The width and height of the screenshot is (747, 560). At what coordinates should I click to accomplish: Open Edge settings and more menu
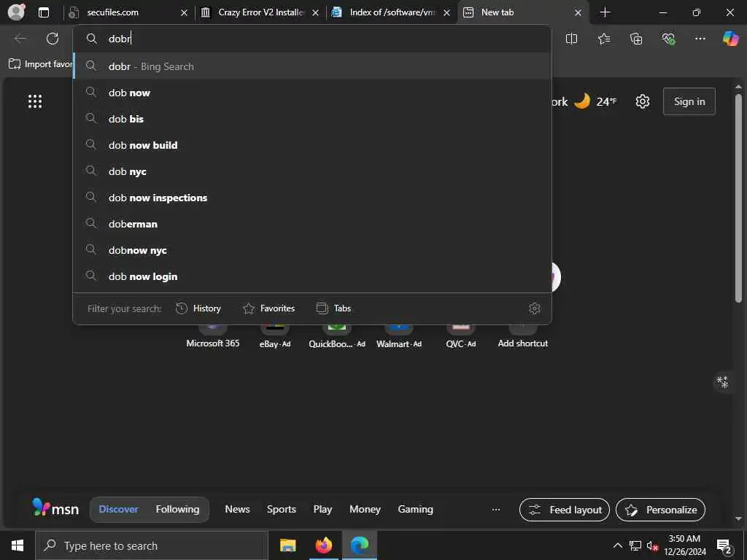[x=700, y=39]
